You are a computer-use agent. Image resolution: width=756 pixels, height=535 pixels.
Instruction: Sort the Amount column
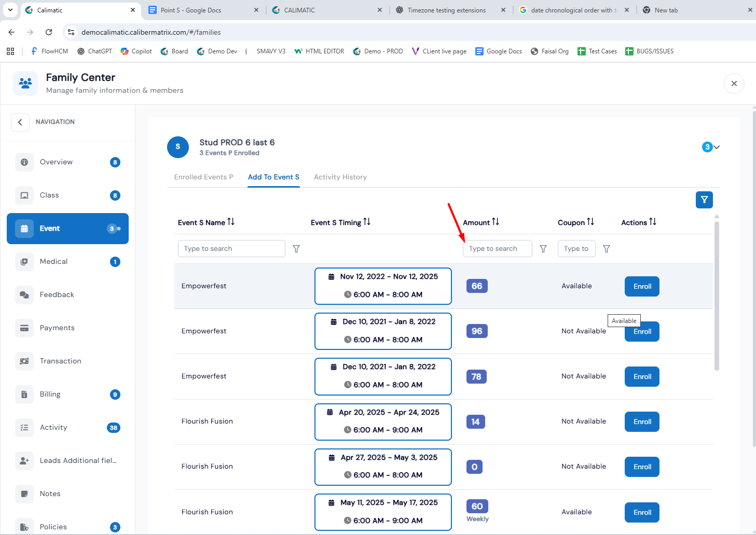click(x=496, y=222)
